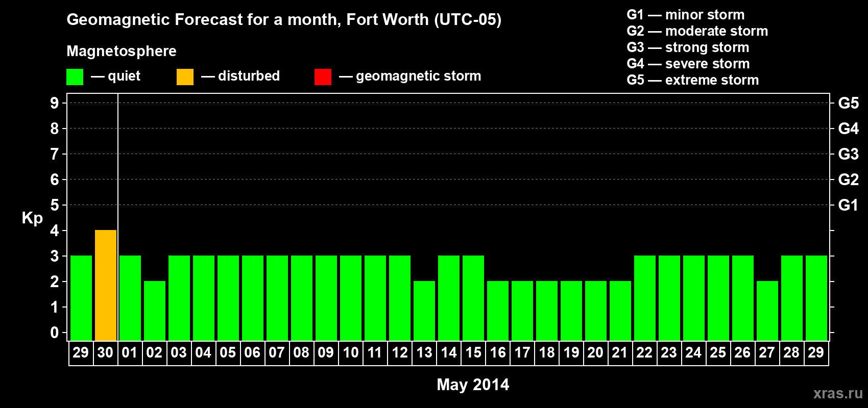Click the Kp value 0 axis tick
Screen dimensions: 868x408
click(55, 333)
